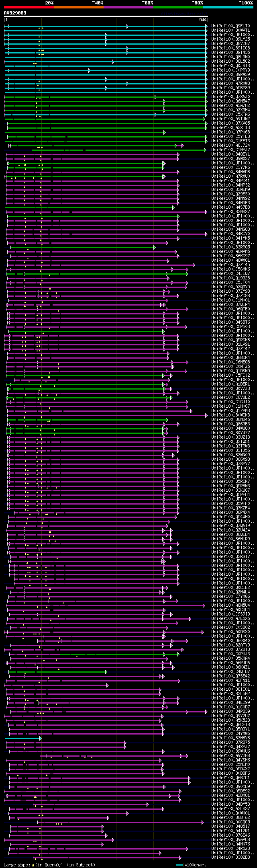Select label UniRef100_A8NVM5
The width and height of the screenshot is (257, 868).
230,252
